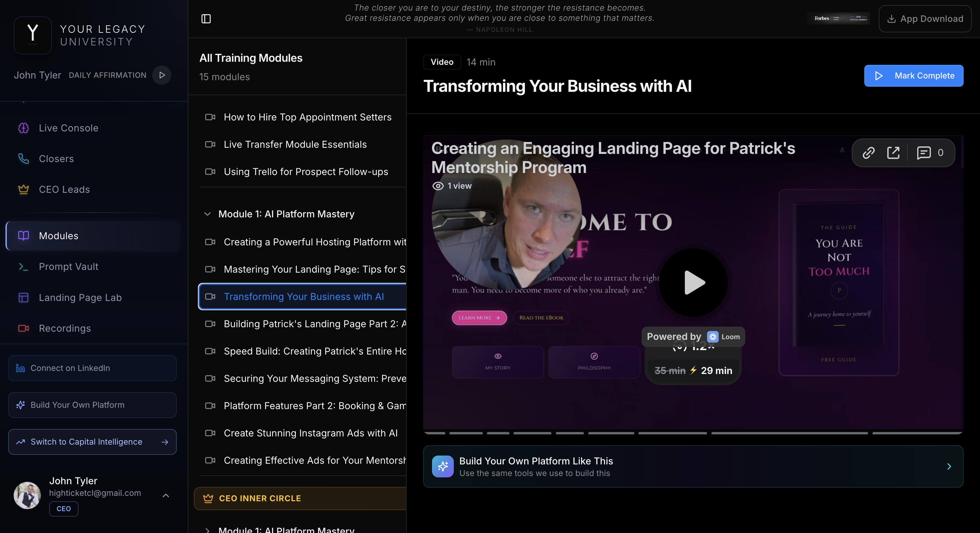Expand user account menu chevron

click(x=166, y=495)
